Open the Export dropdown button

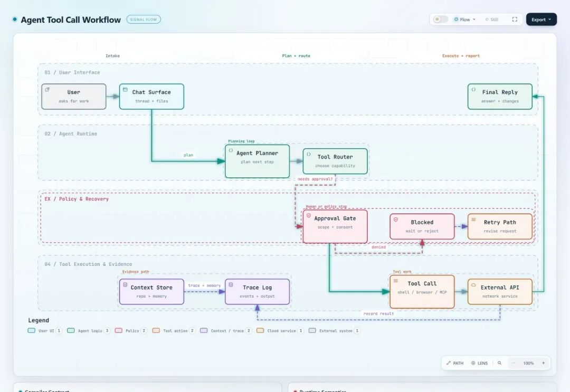[x=541, y=19]
